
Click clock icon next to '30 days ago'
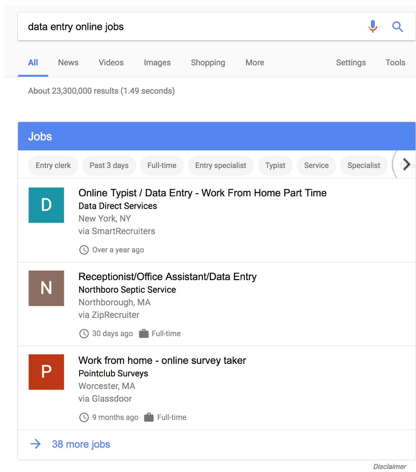pyautogui.click(x=84, y=333)
